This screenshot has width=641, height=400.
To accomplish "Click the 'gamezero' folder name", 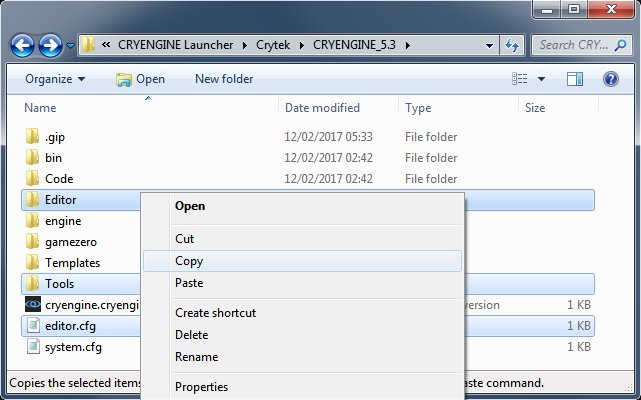I will 71,242.
